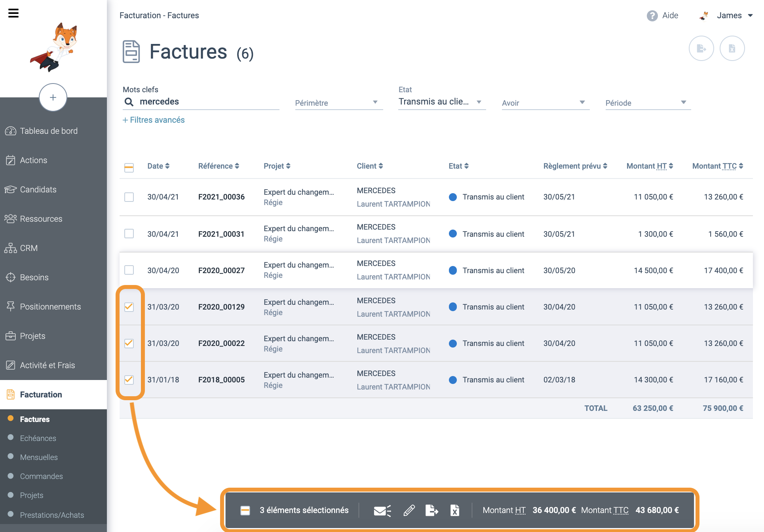Click the Activité et Frais edit icon
This screenshot has height=532, width=764.
pos(10,365)
